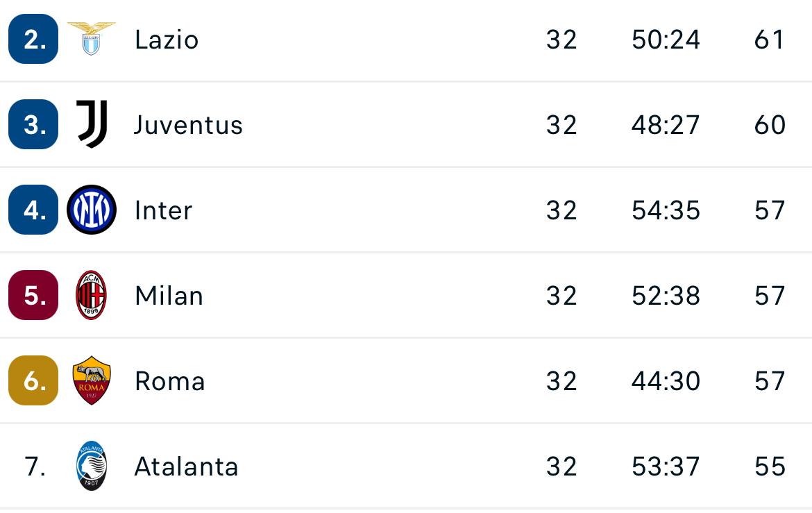This screenshot has height=513, width=812.
Task: Open the Lazio team name
Action: coord(167,40)
